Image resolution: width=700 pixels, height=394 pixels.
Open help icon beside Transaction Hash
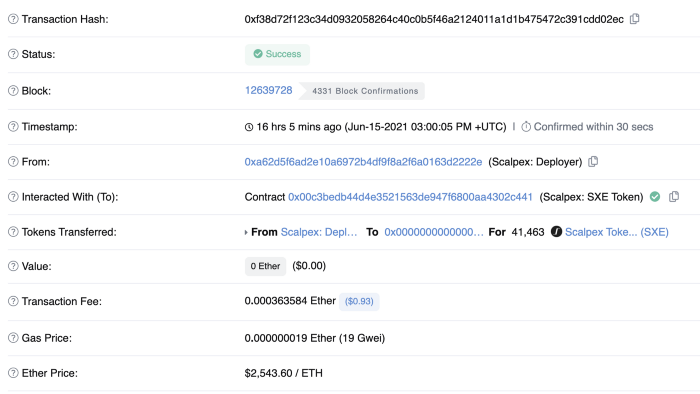[x=13, y=19]
